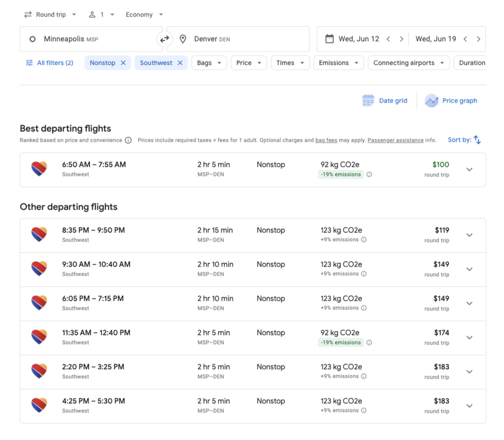Click the -19% emissions badge on best flight
Screen dimensions: 504x440
click(x=341, y=174)
